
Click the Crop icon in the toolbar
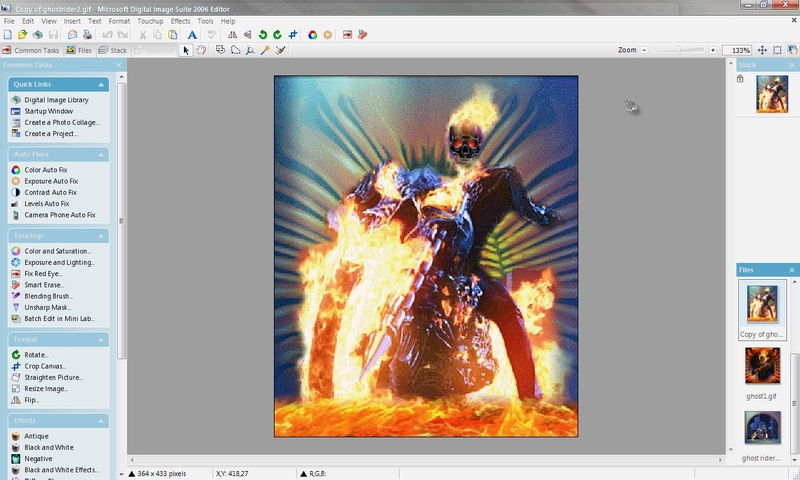point(293,35)
